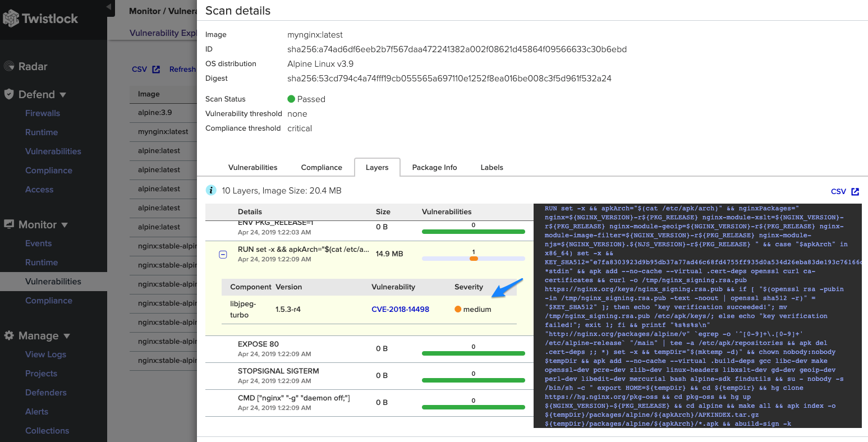Screen dimensions: 868x442
Task: Open Runtime under Monitor
Action: click(42, 263)
